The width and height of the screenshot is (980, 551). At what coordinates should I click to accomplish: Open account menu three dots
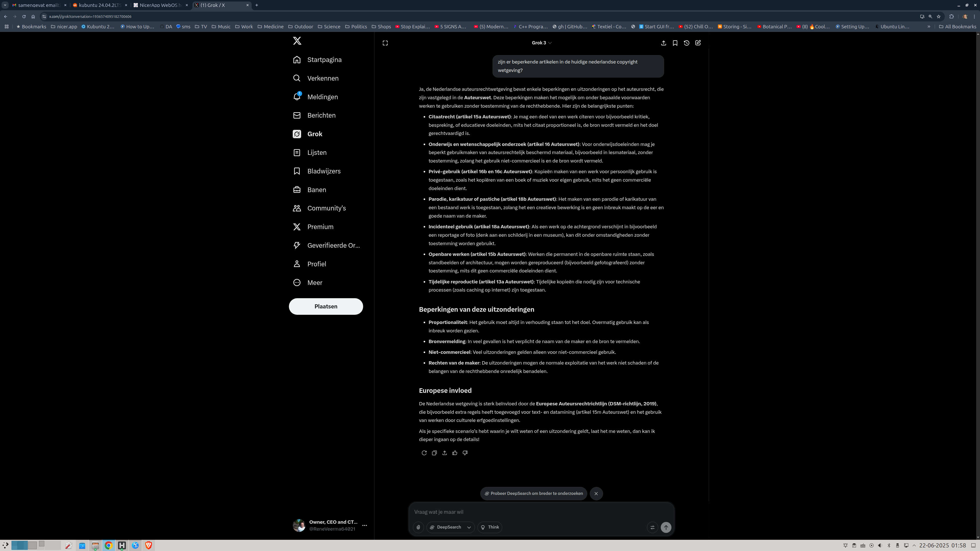pos(364,525)
